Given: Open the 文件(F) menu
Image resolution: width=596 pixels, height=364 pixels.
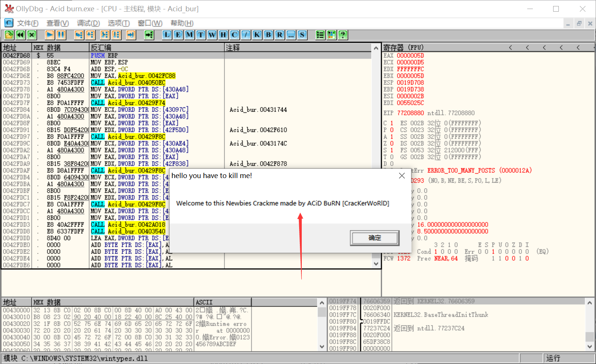Looking at the screenshot, I should click(28, 23).
